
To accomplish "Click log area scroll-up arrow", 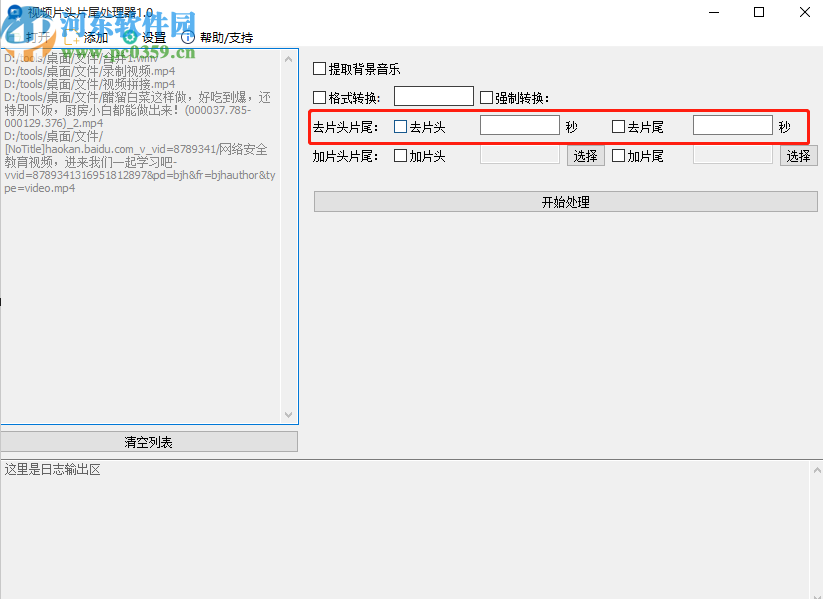I will 817,470.
